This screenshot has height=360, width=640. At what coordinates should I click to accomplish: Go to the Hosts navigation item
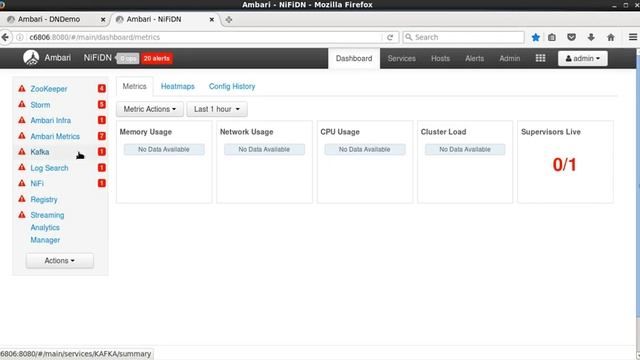pos(440,58)
